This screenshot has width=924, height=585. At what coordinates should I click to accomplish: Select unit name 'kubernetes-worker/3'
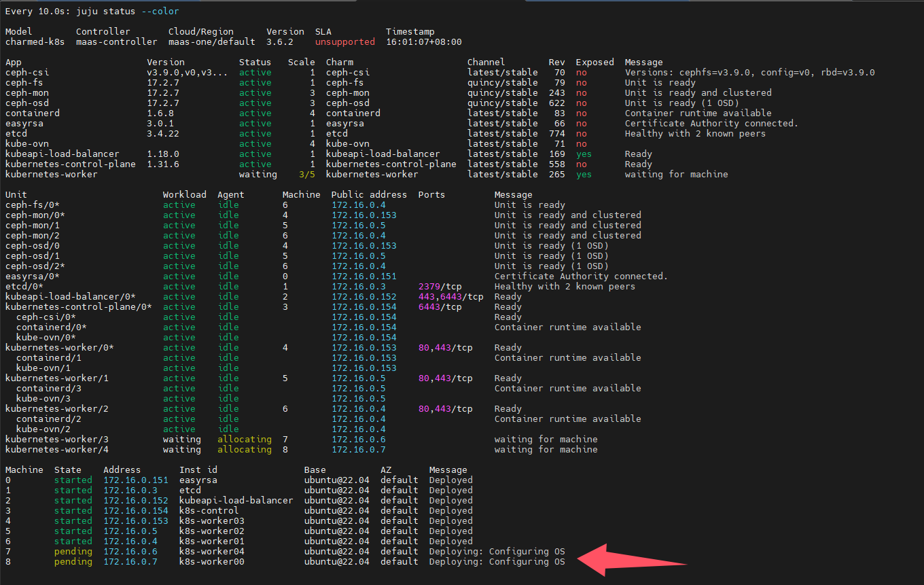tap(57, 440)
